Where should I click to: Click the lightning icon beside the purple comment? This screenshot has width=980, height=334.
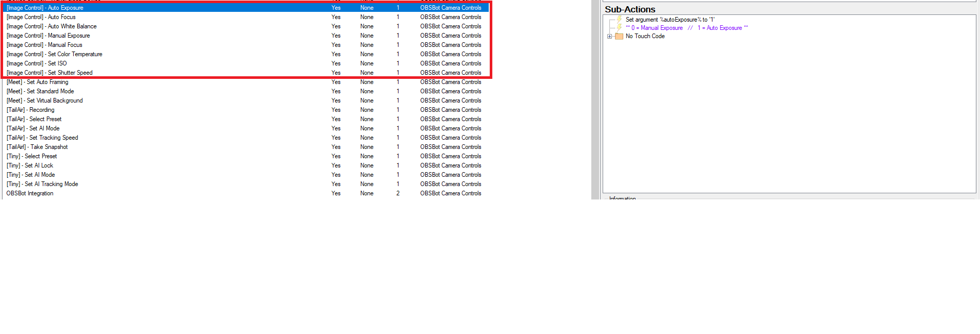coord(619,28)
